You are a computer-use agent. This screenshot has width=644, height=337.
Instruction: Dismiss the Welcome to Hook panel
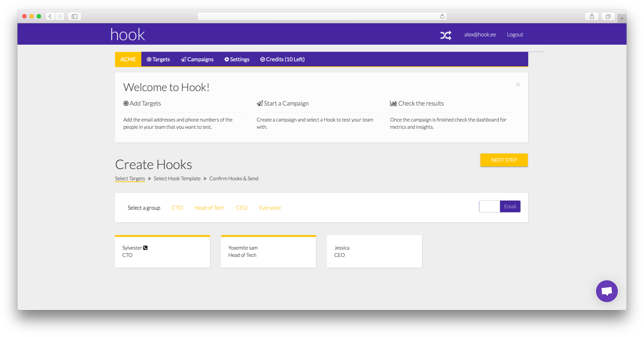518,84
